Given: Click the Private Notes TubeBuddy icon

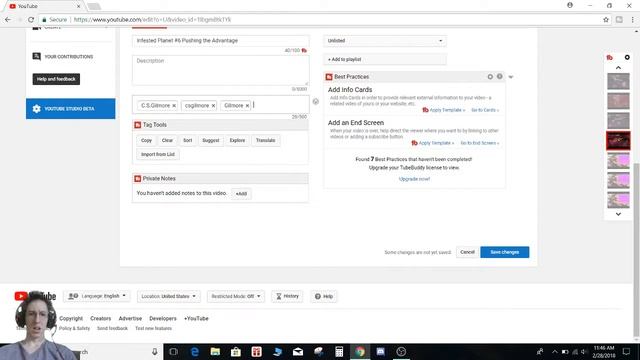Looking at the screenshot, I should 138,179.
